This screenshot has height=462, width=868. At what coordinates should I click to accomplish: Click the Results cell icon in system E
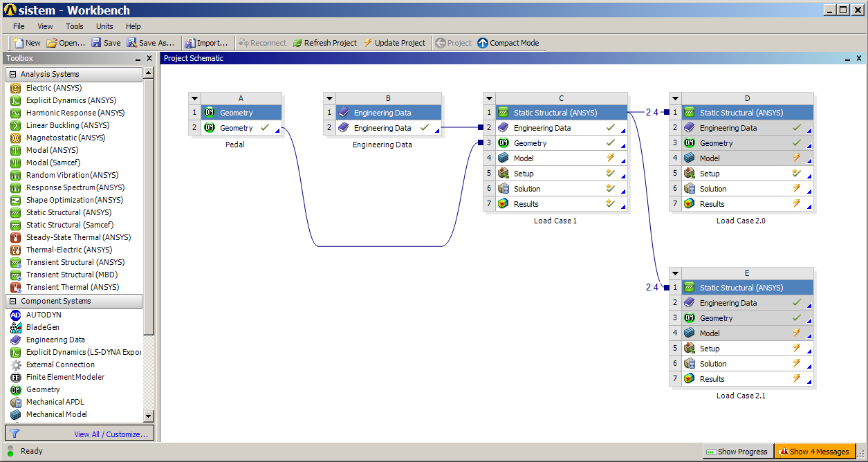coord(689,379)
